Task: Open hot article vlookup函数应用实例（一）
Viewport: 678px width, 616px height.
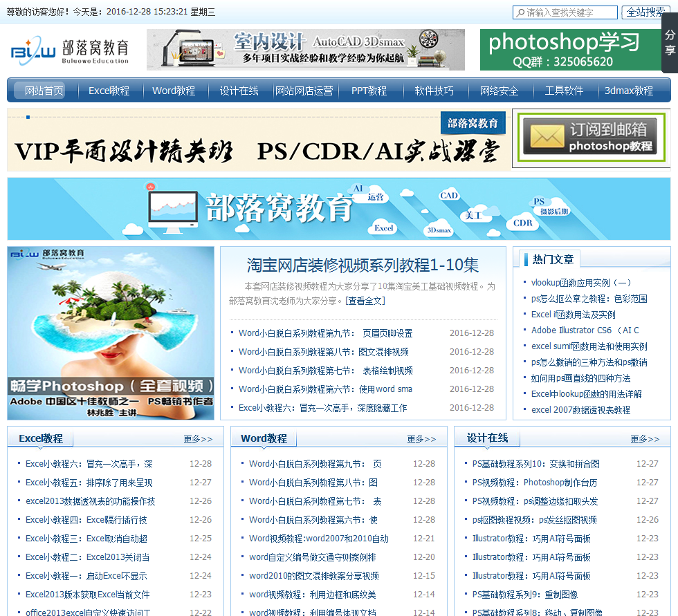Action: pyautogui.click(x=581, y=283)
